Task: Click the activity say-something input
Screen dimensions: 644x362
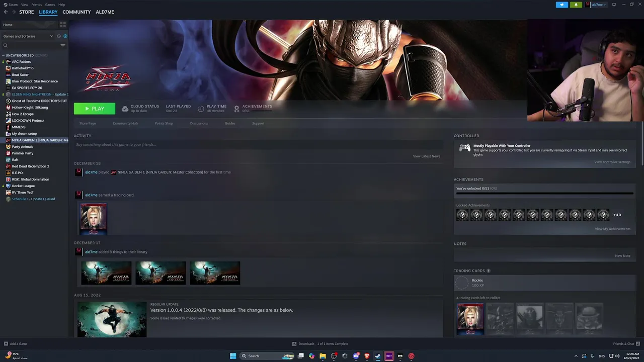Action: [x=258, y=145]
